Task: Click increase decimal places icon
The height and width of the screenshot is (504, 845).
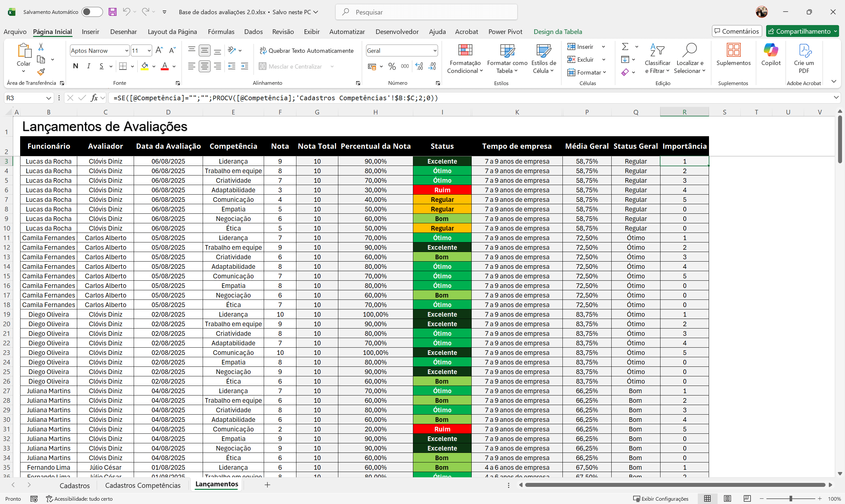Action: (x=419, y=67)
